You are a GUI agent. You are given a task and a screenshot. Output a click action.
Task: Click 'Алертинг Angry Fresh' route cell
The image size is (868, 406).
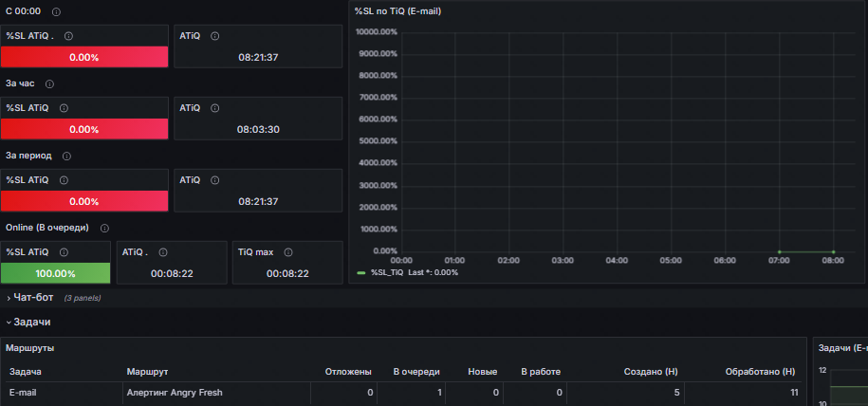coord(175,392)
